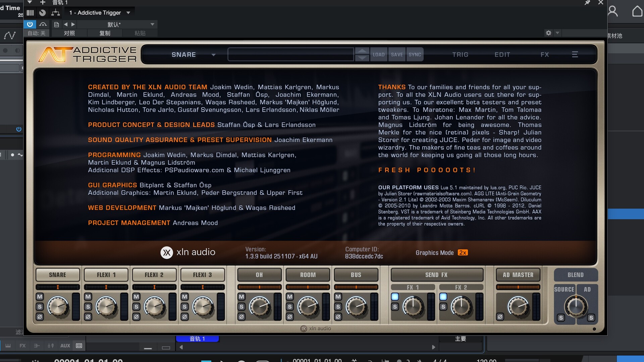Mute the SNARE channel

(40, 297)
